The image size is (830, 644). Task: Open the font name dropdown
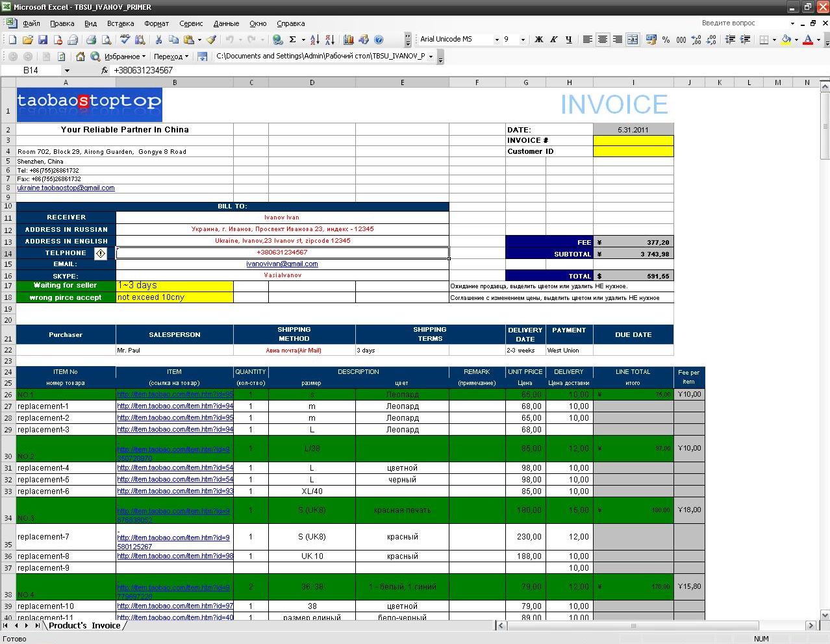point(497,40)
